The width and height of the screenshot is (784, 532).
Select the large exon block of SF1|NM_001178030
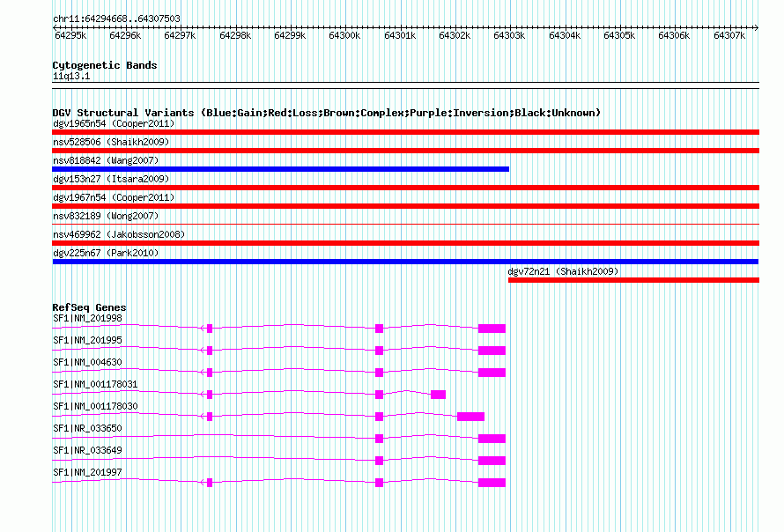click(470, 417)
